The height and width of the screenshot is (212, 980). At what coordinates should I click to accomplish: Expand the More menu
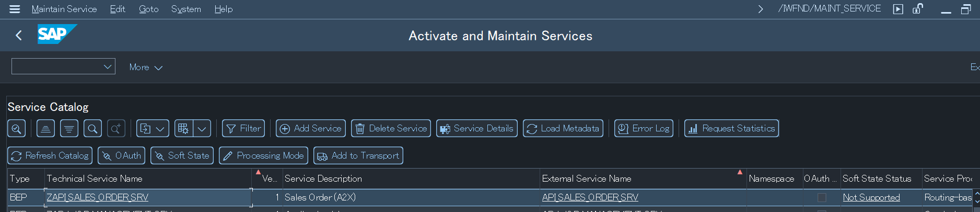click(146, 67)
